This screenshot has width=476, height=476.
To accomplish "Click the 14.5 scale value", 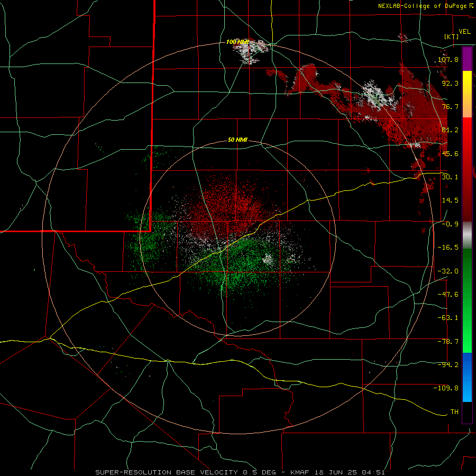I will (450, 200).
